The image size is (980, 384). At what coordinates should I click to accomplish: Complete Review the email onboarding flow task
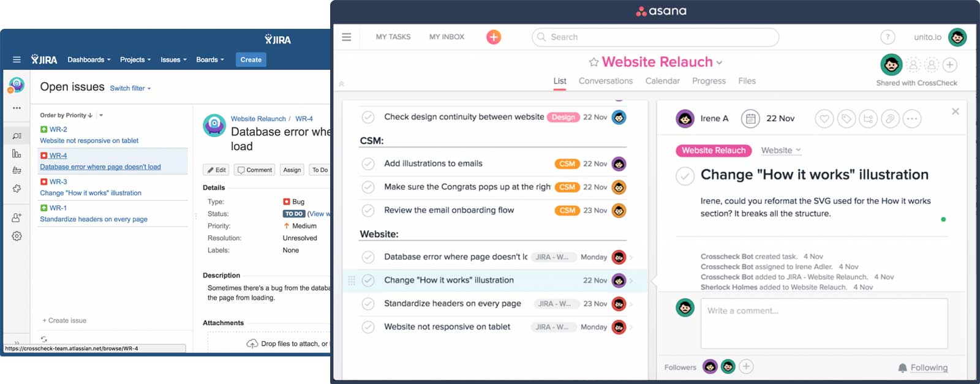pyautogui.click(x=368, y=210)
